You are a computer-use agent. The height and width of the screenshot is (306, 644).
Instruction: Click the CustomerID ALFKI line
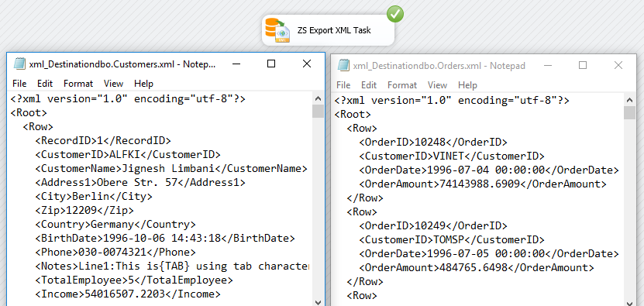[x=128, y=154]
